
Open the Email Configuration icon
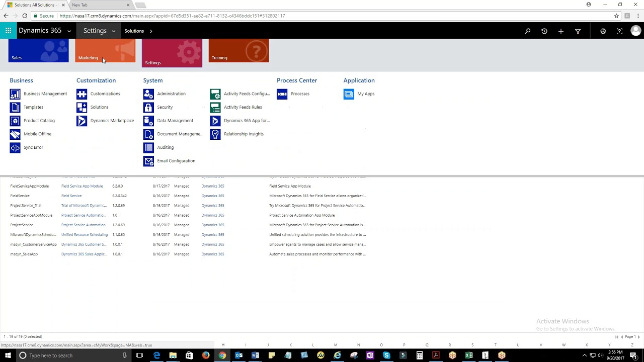(148, 161)
